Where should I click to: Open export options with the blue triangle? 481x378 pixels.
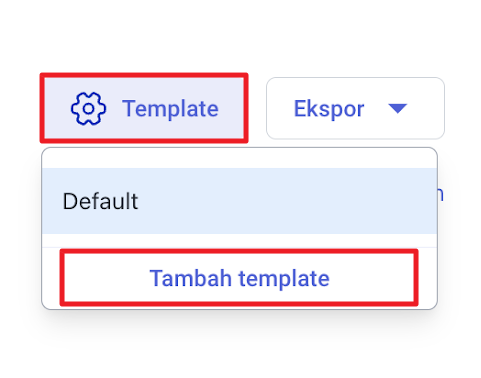pyautogui.click(x=398, y=109)
